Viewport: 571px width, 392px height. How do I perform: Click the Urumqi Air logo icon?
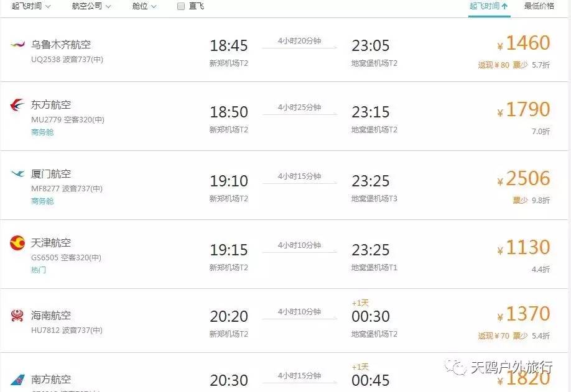(17, 45)
